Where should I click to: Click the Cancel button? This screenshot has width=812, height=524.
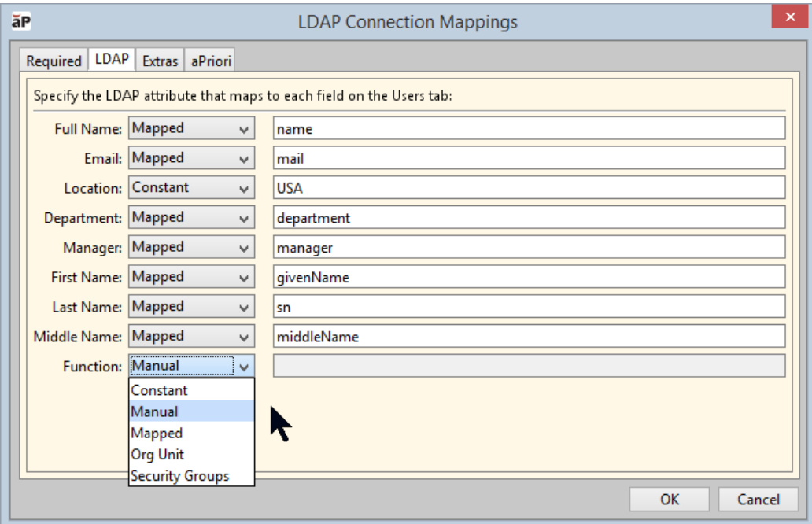tap(758, 500)
